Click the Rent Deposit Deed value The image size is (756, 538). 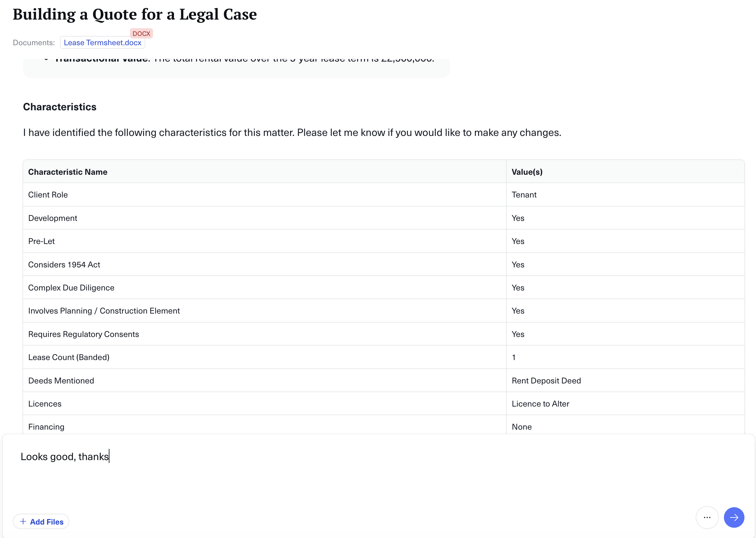coord(546,381)
